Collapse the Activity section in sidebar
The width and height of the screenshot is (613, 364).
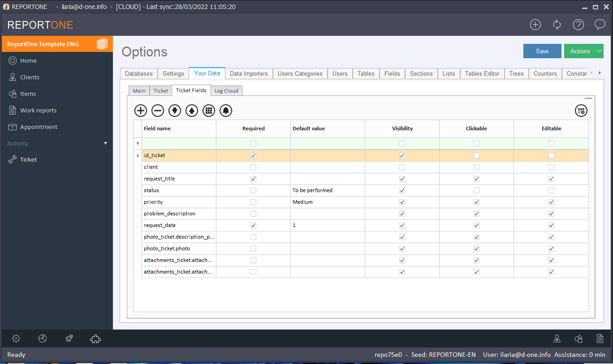tap(105, 144)
